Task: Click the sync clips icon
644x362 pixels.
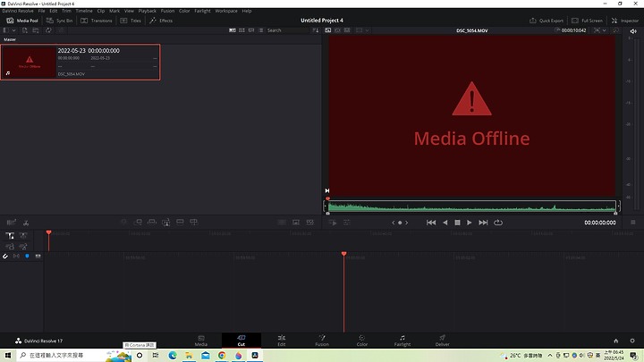Action: click(x=48, y=30)
